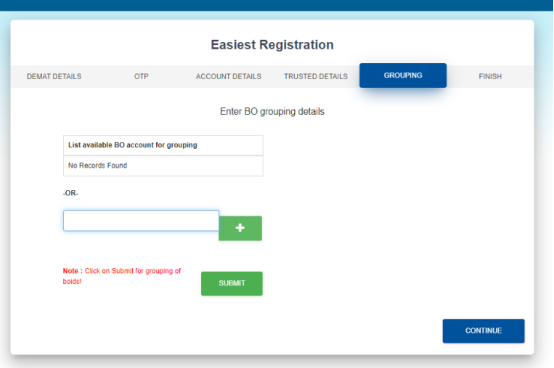Click the word 'boids!' in the note

tap(72, 281)
